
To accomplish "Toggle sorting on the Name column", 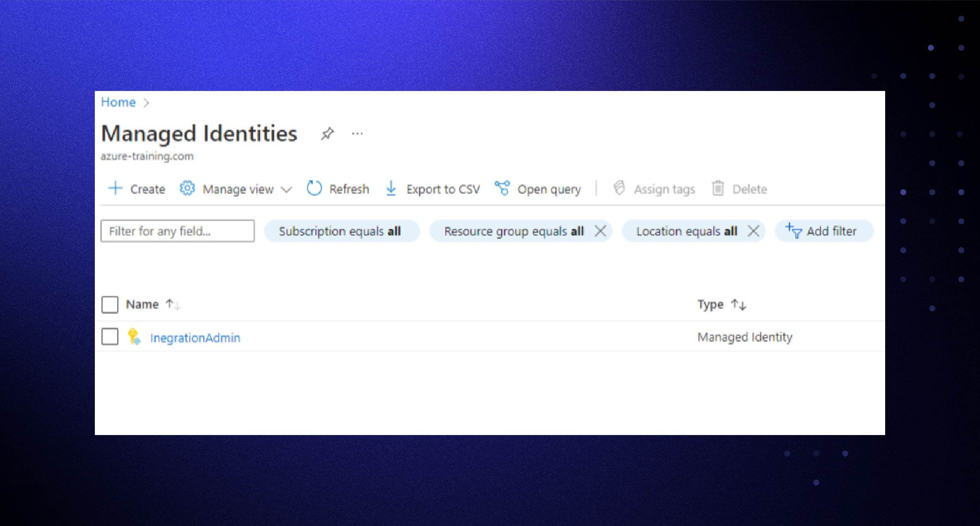I will tap(173, 304).
